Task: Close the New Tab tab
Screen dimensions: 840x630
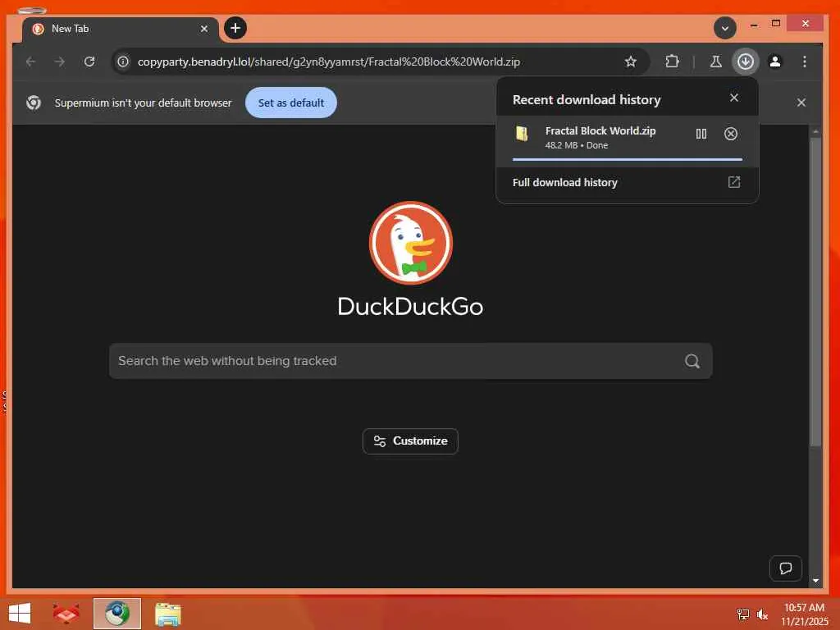Action: (x=204, y=29)
